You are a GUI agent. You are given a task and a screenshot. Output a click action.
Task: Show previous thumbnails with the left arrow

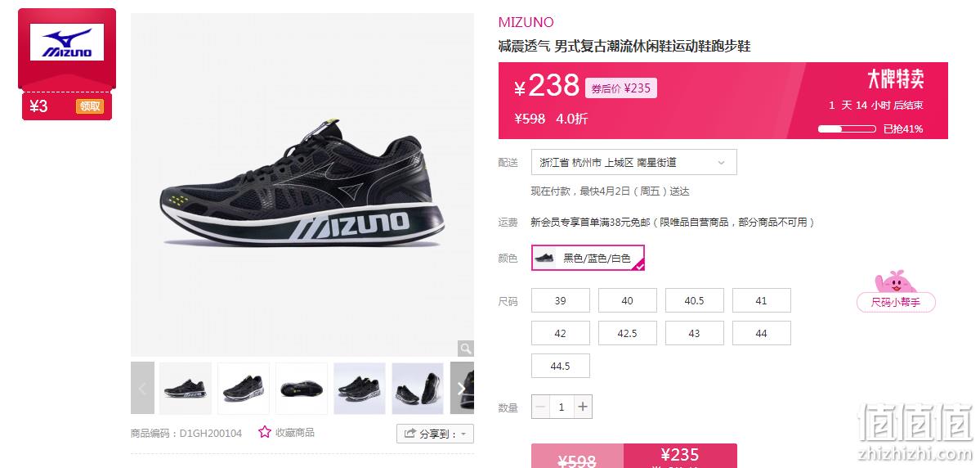142,389
